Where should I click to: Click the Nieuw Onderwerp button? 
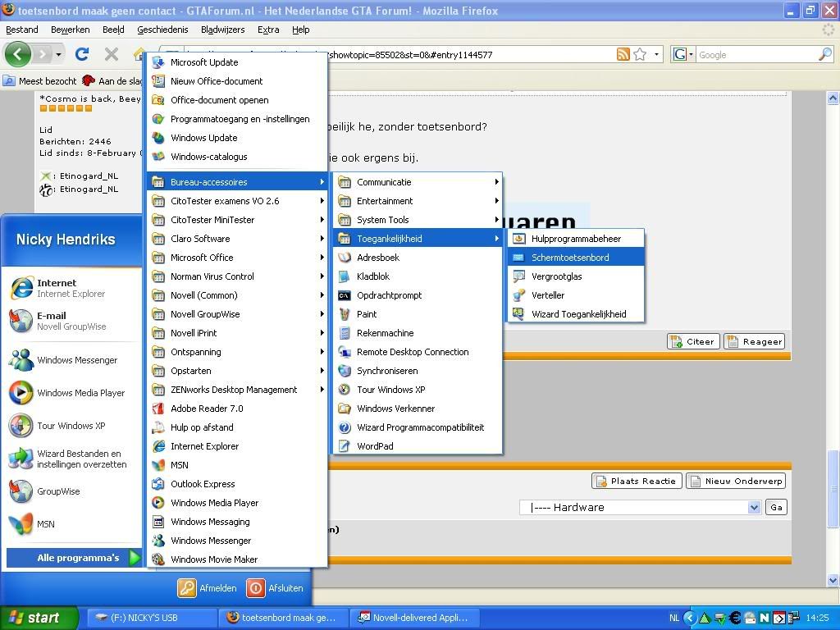[736, 481]
